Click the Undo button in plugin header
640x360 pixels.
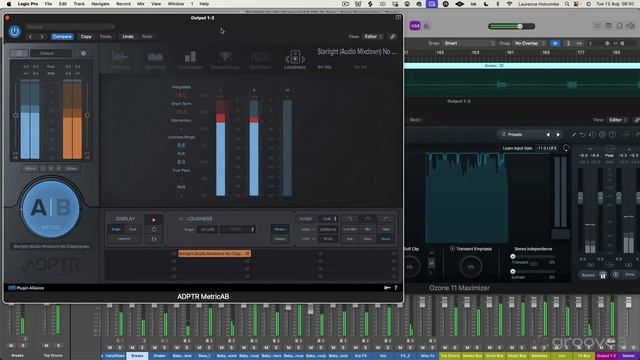(x=128, y=37)
